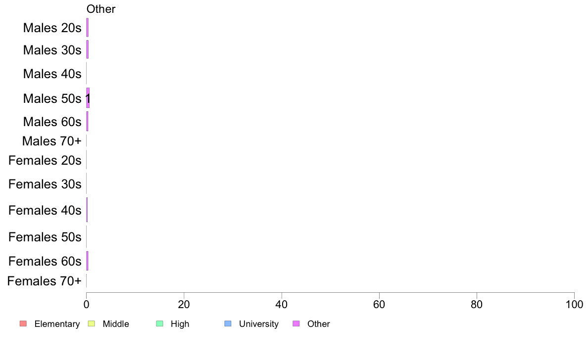Click the Females 70+ row label
The height and width of the screenshot is (364, 588).
(x=44, y=281)
